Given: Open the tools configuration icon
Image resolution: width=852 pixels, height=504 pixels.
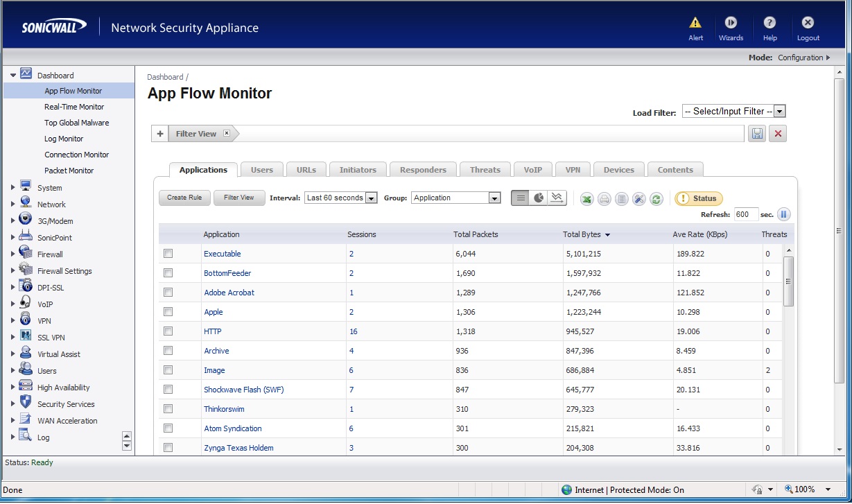Looking at the screenshot, I should pyautogui.click(x=638, y=199).
